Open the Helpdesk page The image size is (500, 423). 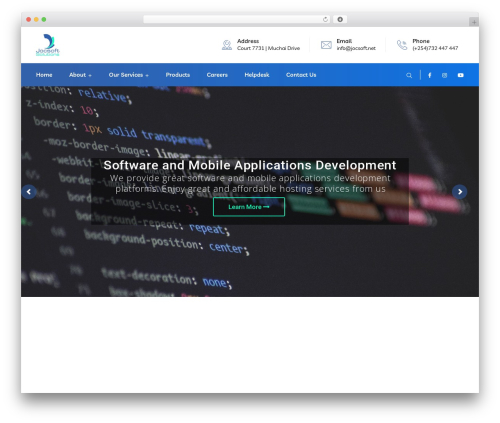click(257, 75)
